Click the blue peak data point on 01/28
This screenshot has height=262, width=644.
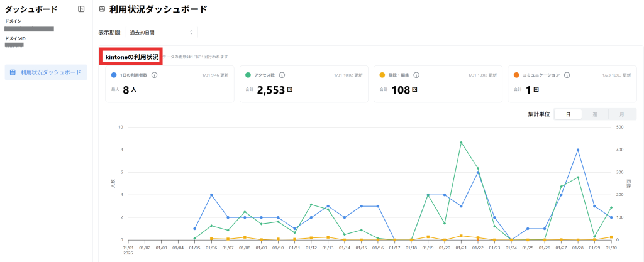[577, 150]
